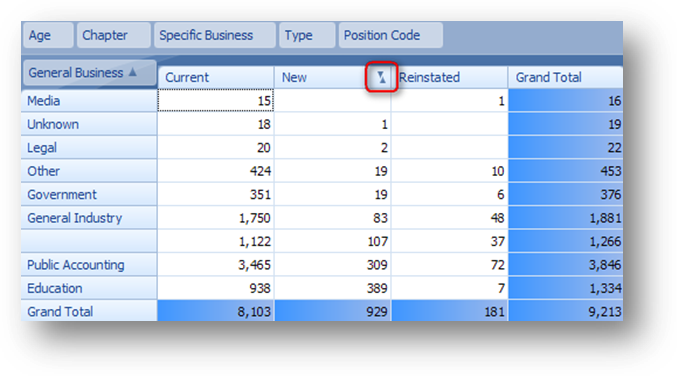Open the Type field header

click(x=307, y=35)
